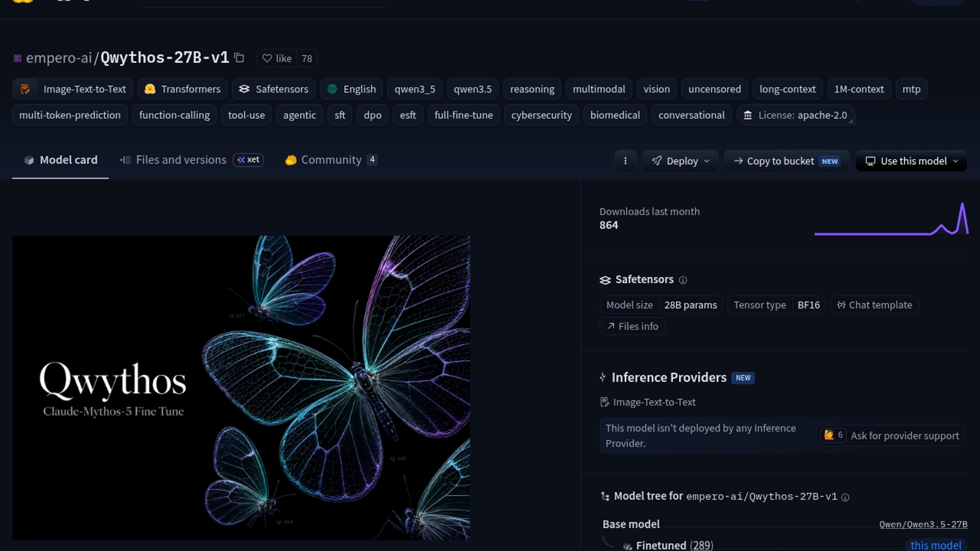980x551 pixels.
Task: Open the like count of 78
Action: [x=307, y=58]
